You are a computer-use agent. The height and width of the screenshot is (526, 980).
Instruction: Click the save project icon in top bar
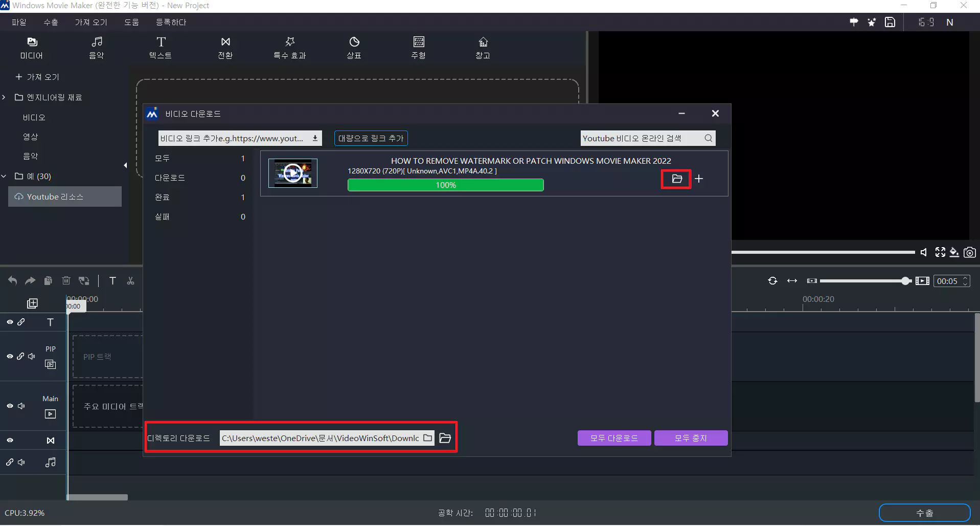point(890,22)
